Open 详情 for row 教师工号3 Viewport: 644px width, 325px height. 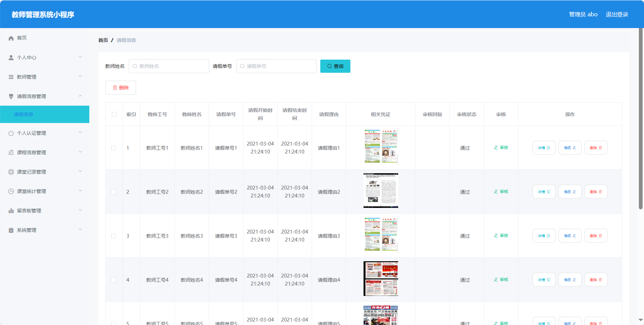tap(544, 236)
